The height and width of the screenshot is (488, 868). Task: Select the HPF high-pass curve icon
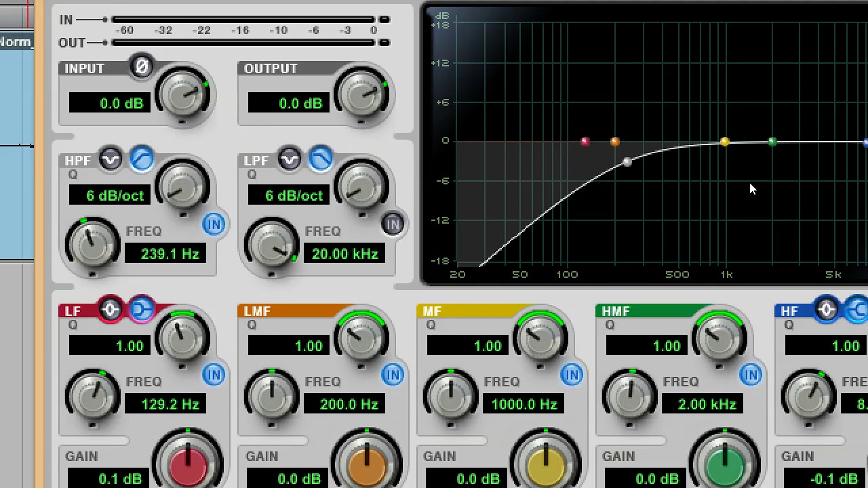click(142, 159)
